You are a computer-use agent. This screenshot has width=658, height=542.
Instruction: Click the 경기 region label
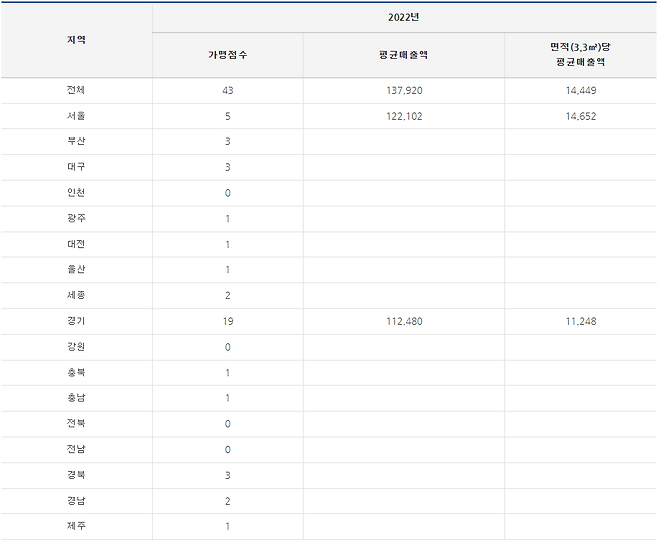76,321
